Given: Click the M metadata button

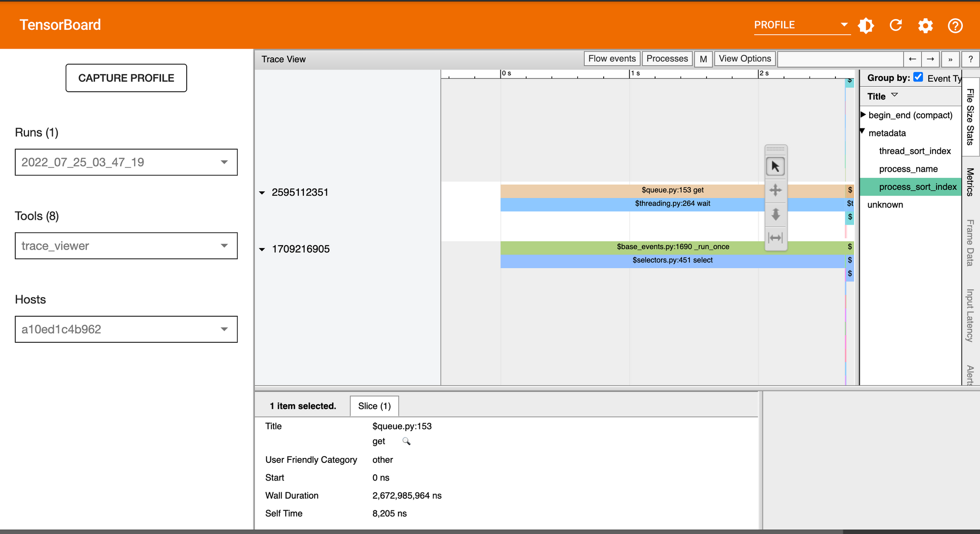Looking at the screenshot, I should 703,59.
